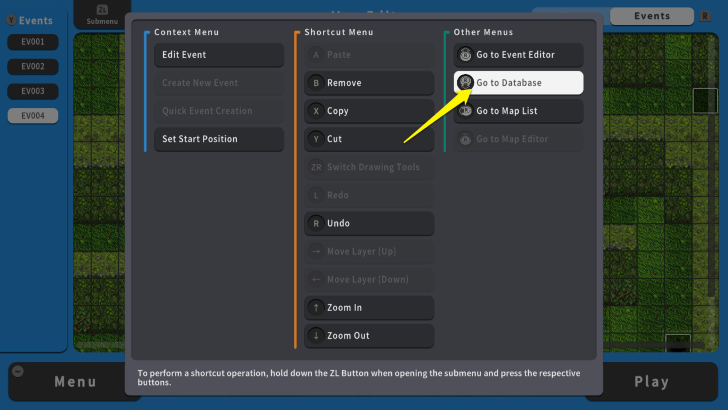Image resolution: width=728 pixels, height=410 pixels.
Task: Click the A button icon beside Paste
Action: (316, 55)
